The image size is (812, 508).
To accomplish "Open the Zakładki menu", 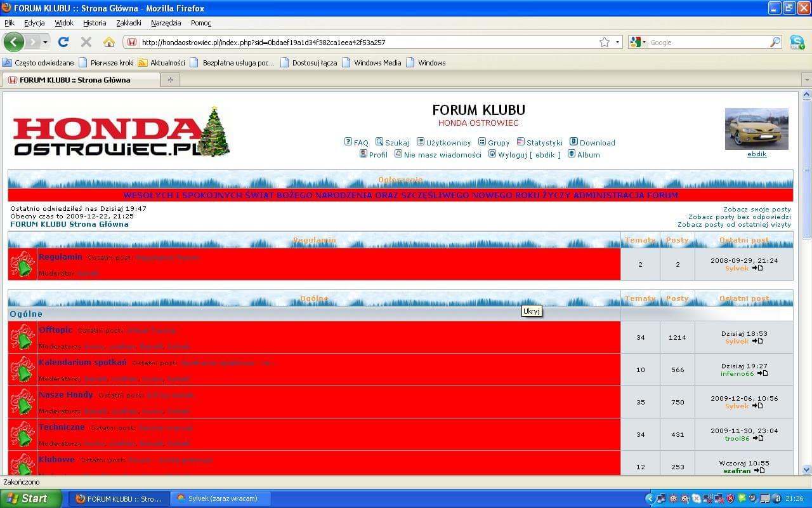I will pos(129,23).
